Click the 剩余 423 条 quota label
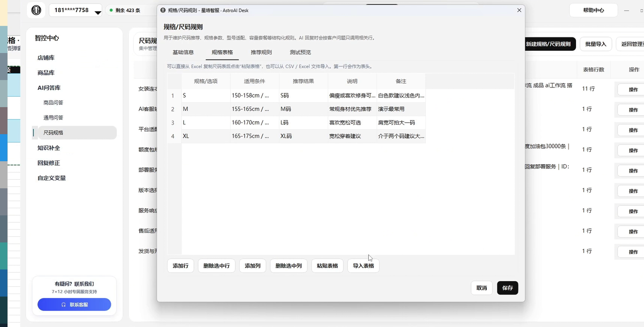Viewport: 644px width, 327px height. 128,10
